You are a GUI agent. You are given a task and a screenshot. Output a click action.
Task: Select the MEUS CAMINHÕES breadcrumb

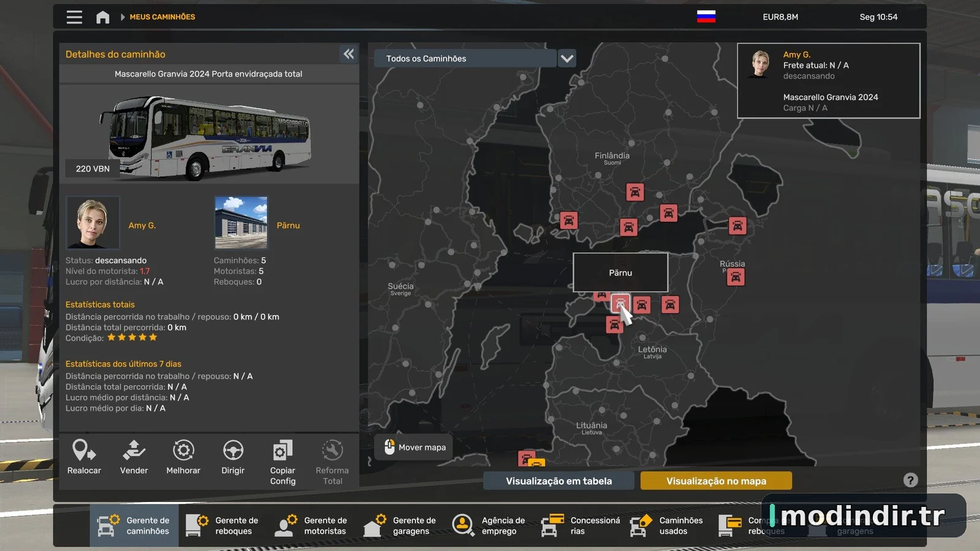pos(162,17)
